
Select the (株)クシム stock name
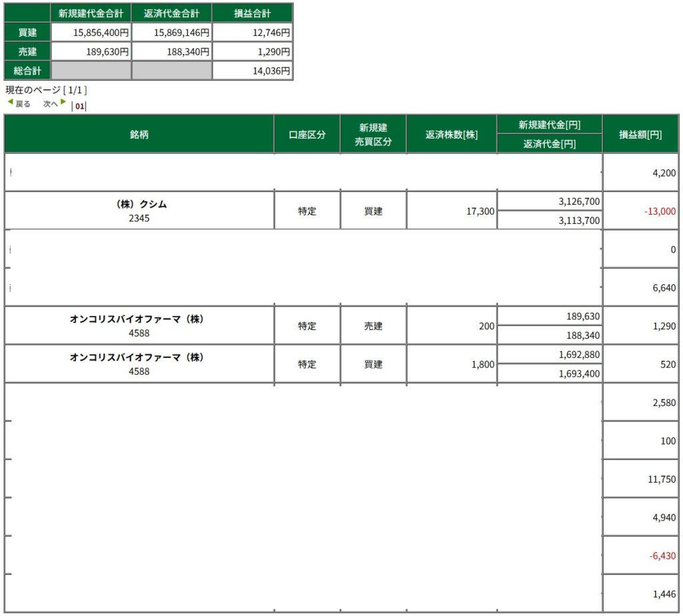tap(139, 205)
